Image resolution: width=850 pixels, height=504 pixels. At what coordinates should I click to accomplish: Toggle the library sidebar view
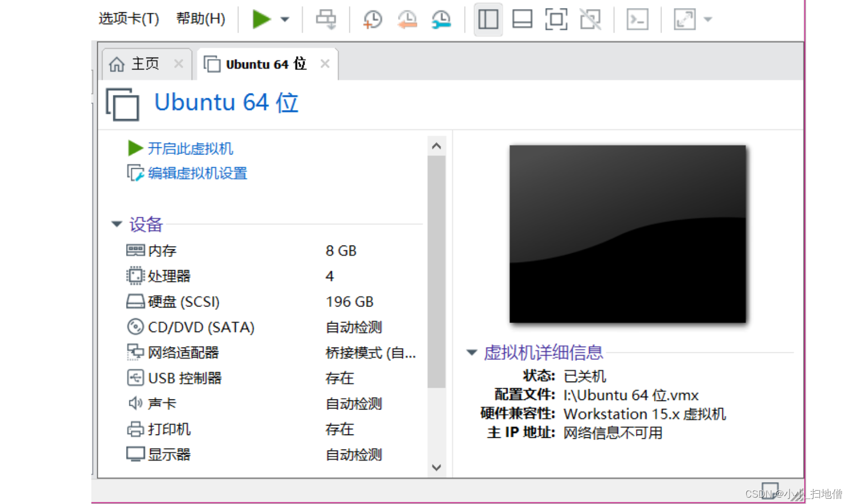click(488, 19)
